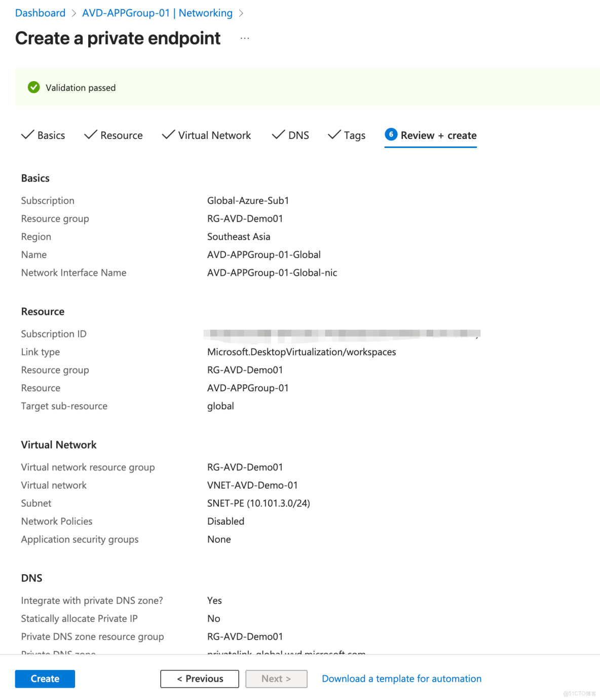The width and height of the screenshot is (600, 700).
Task: Click the Previous button
Action: tap(199, 679)
